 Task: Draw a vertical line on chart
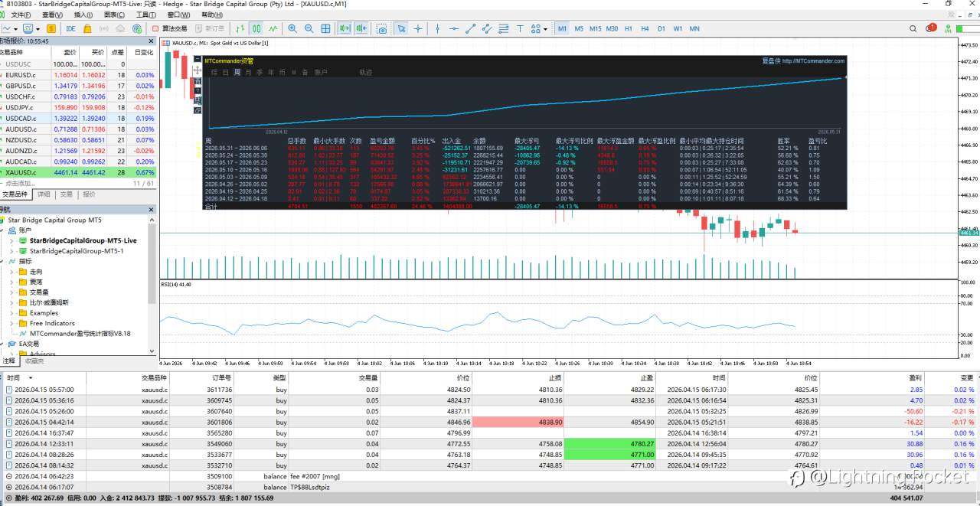click(437, 28)
